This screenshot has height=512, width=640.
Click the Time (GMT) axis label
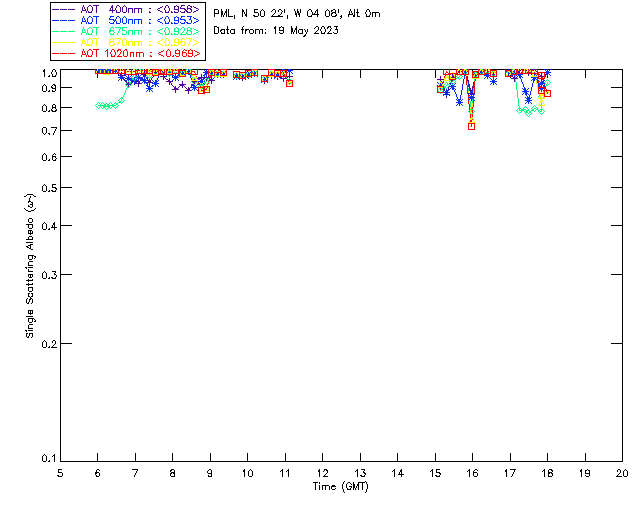point(340,487)
